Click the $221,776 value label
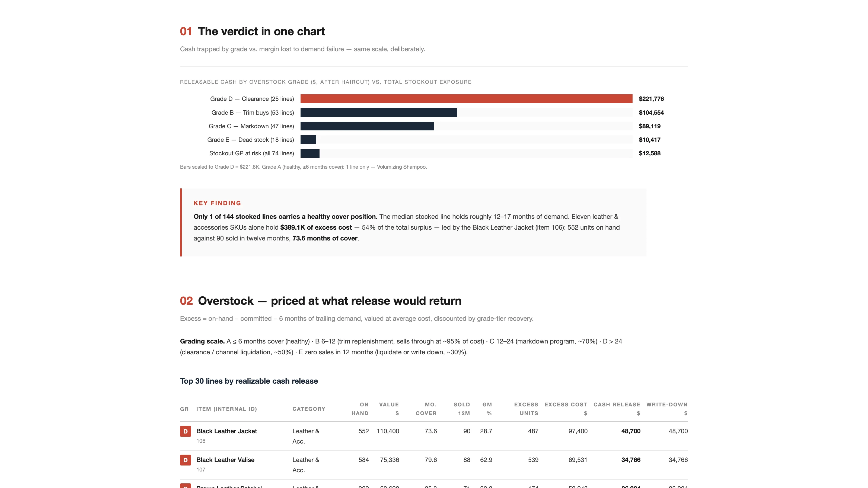This screenshot has width=868, height=488. (x=651, y=99)
